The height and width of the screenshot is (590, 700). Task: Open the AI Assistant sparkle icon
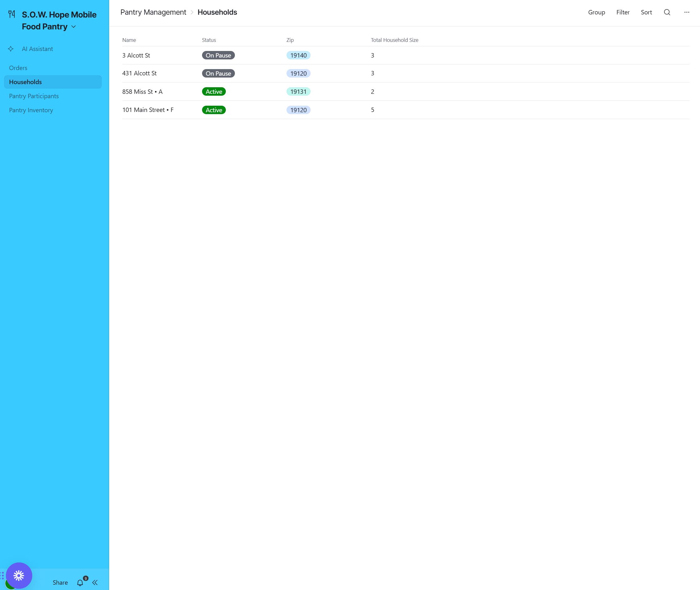(x=11, y=49)
